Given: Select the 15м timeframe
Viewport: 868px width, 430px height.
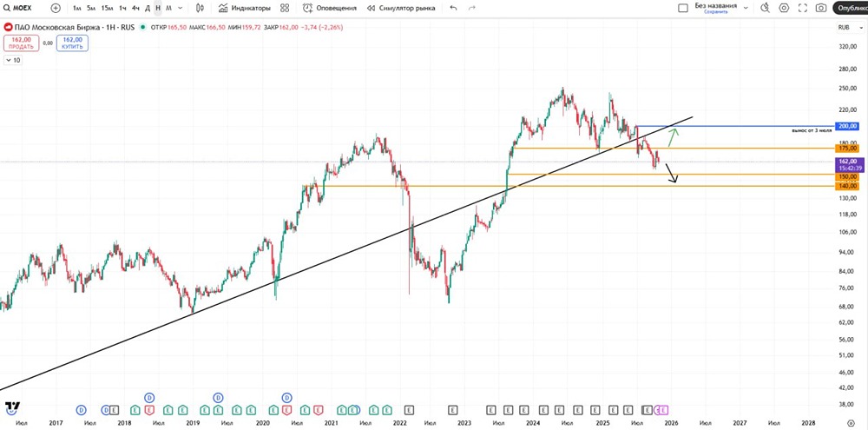Looking at the screenshot, I should [107, 9].
